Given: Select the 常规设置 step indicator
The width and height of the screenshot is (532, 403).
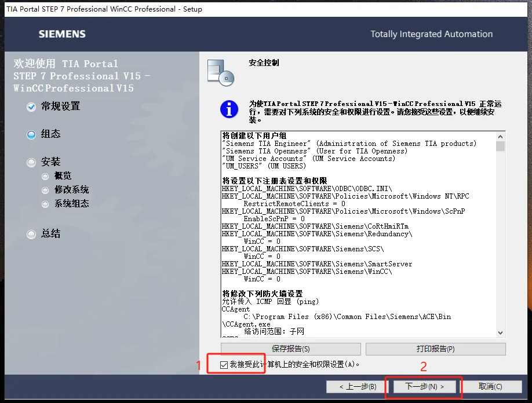Looking at the screenshot, I should [31, 107].
